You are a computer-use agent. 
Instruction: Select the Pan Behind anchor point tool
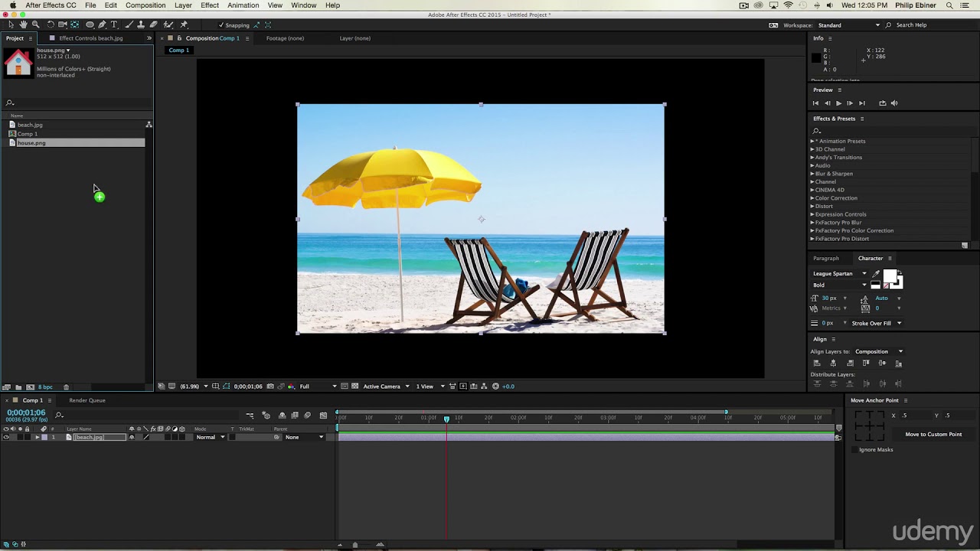75,24
